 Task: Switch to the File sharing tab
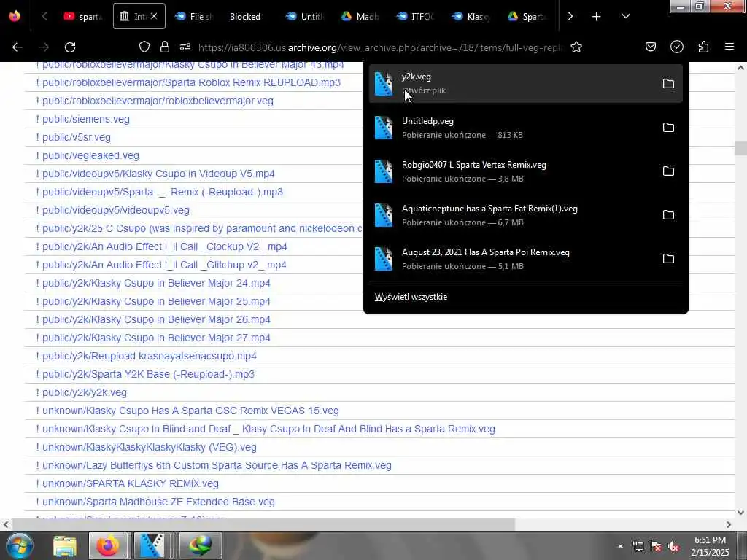(x=194, y=17)
